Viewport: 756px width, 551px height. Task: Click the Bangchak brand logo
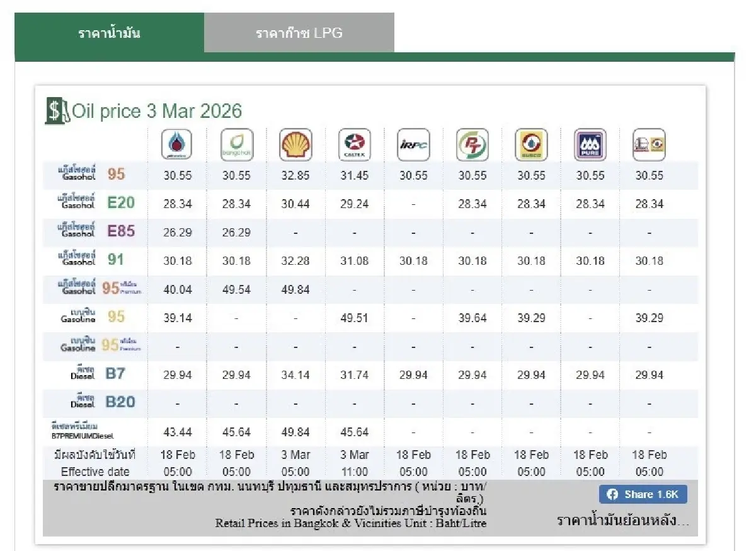point(237,145)
